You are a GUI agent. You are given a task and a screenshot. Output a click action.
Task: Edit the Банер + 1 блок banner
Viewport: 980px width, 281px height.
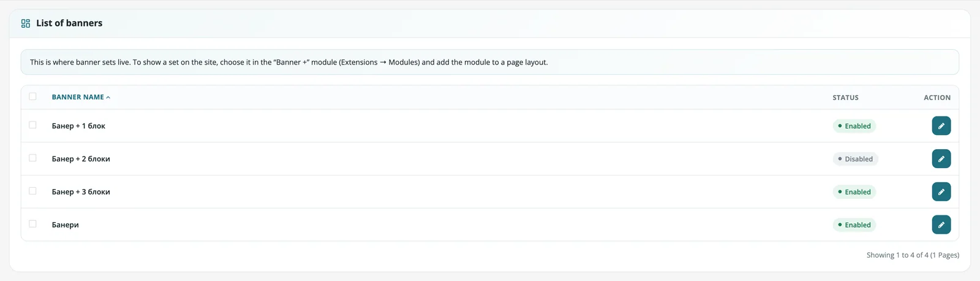click(941, 126)
